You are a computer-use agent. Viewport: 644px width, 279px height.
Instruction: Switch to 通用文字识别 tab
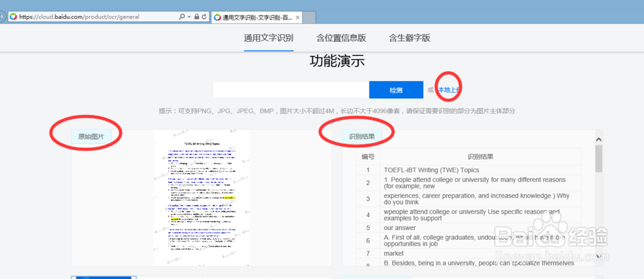(269, 39)
